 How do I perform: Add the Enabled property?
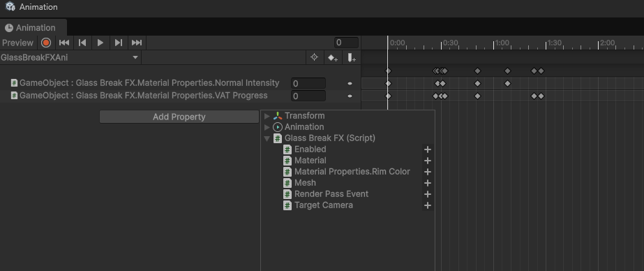click(428, 149)
